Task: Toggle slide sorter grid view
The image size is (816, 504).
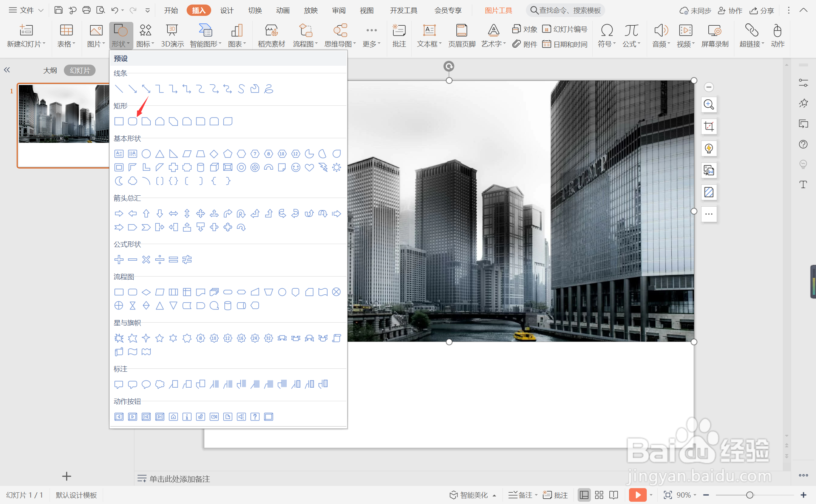Action: pos(599,495)
